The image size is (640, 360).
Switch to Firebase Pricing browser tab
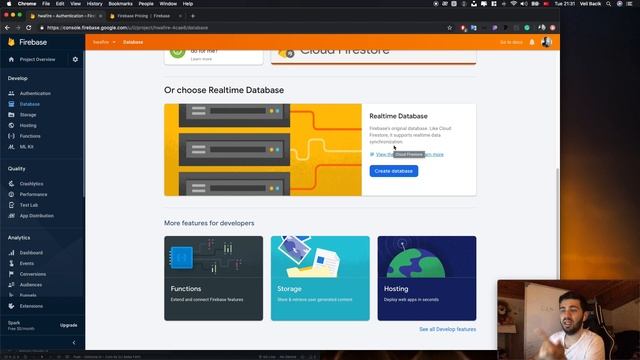coord(144,16)
